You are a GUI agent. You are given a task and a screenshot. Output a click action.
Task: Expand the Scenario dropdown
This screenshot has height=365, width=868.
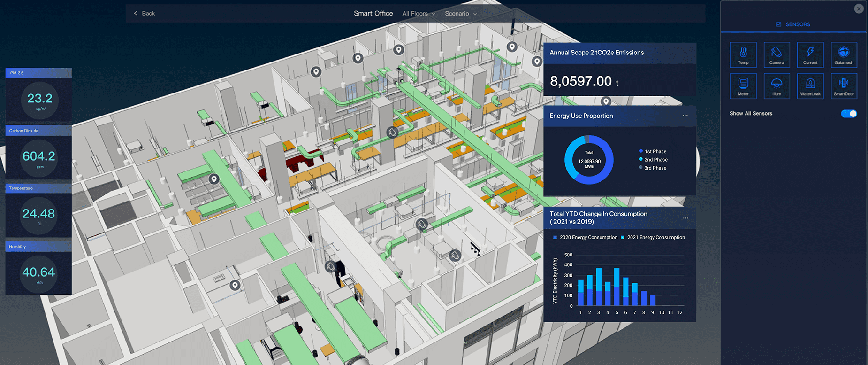[460, 14]
